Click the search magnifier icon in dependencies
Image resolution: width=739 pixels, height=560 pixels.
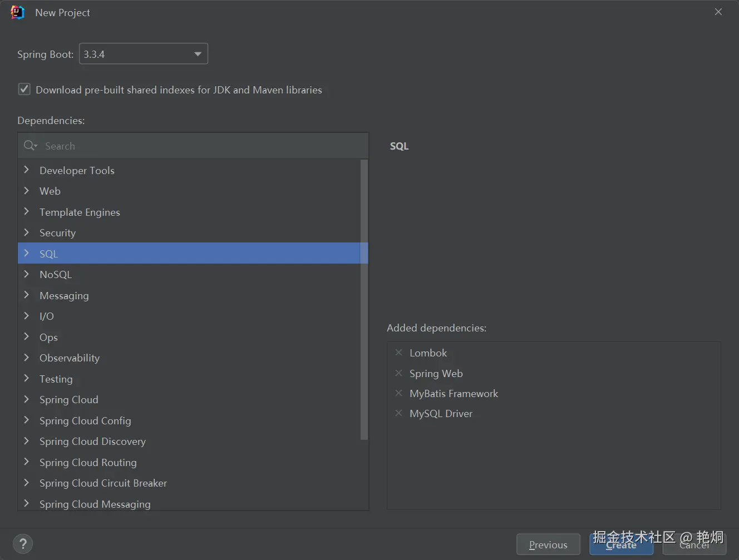[30, 146]
